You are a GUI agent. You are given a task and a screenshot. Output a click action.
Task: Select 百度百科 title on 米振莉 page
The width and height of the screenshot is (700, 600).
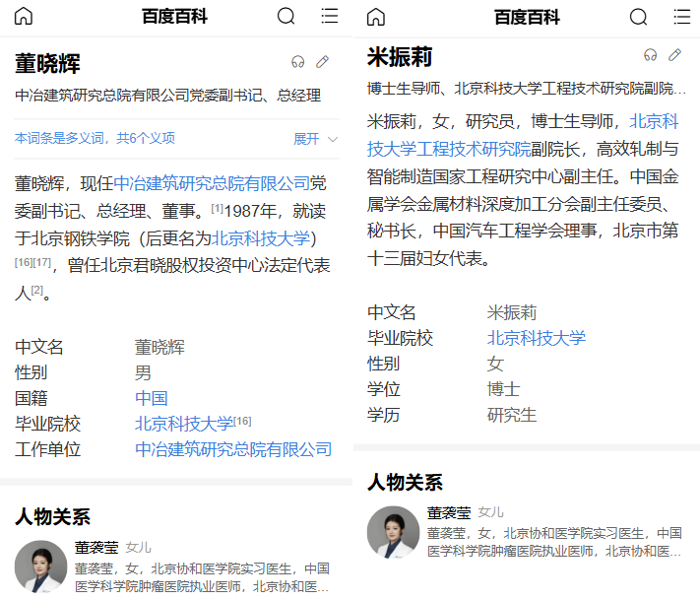527,18
